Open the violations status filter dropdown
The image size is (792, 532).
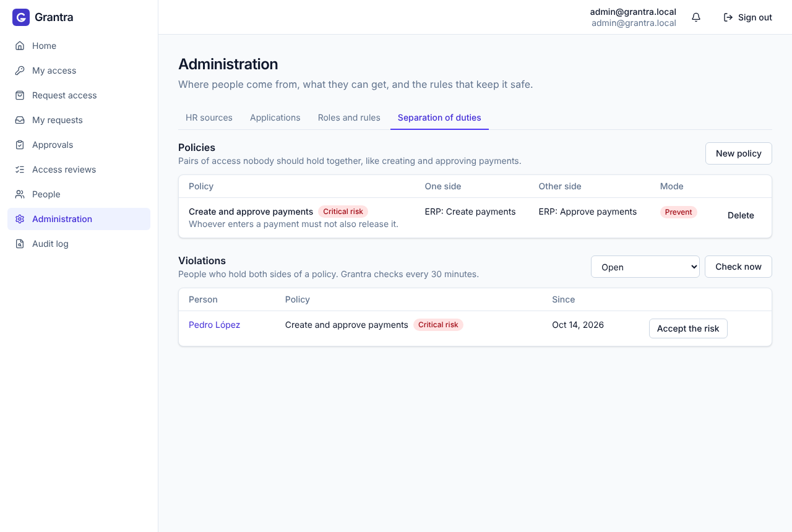645,267
